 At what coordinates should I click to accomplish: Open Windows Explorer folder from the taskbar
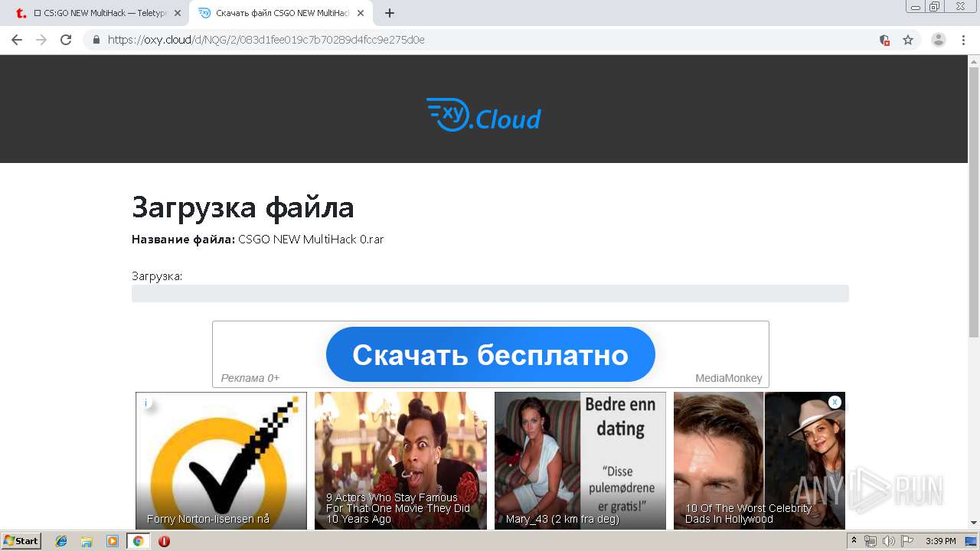(87, 541)
